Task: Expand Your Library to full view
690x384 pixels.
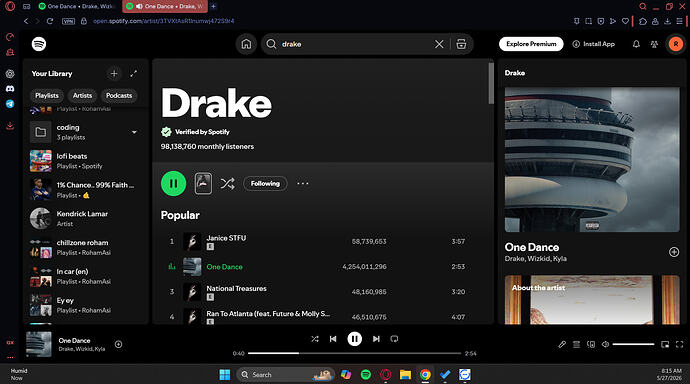Action: [134, 73]
